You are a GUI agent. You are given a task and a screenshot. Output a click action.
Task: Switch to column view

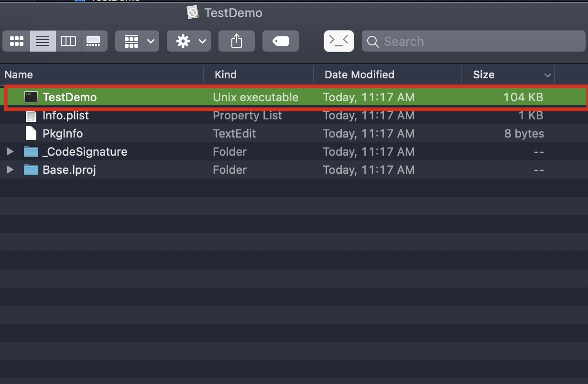point(68,41)
